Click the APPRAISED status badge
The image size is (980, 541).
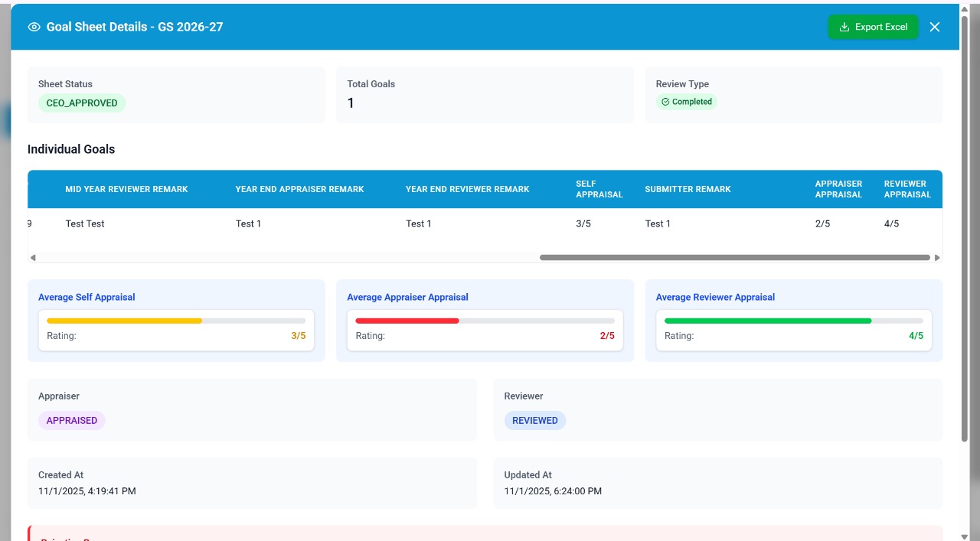click(72, 420)
